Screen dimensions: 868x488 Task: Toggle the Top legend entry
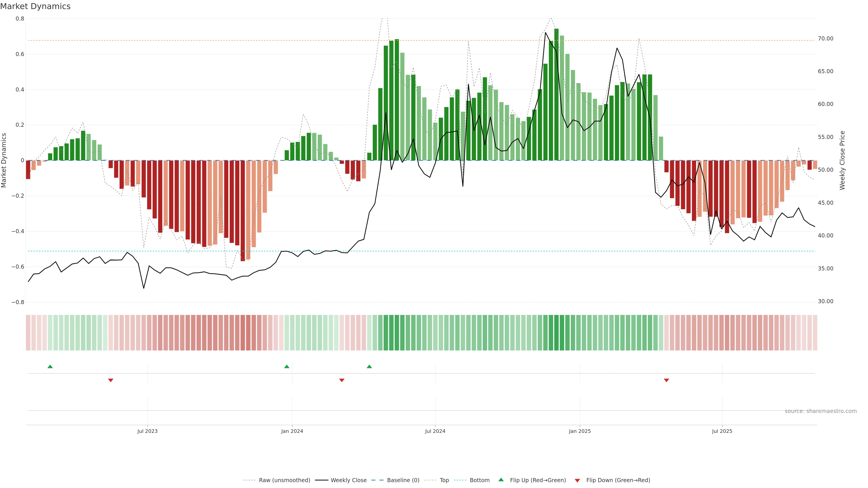[444, 480]
